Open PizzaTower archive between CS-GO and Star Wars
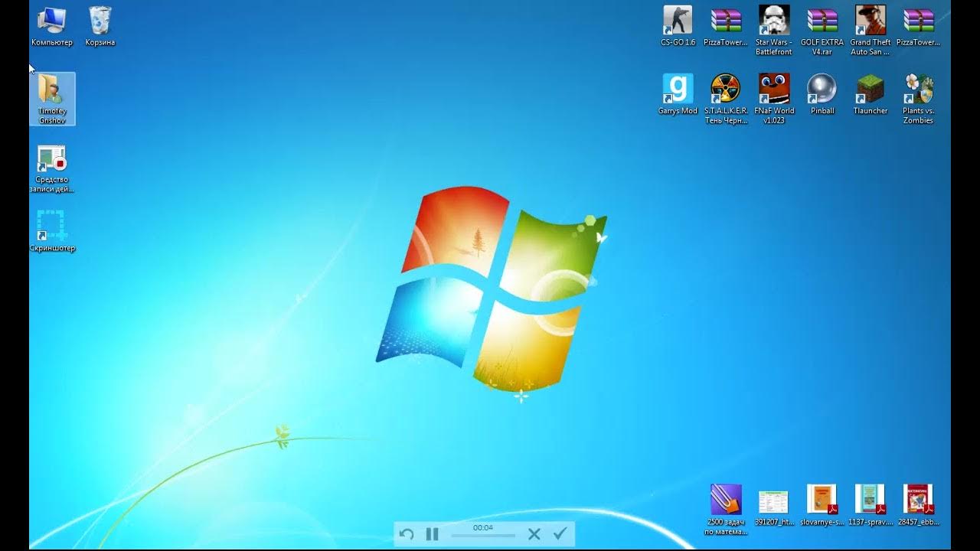This screenshot has width=980, height=551. (725, 26)
